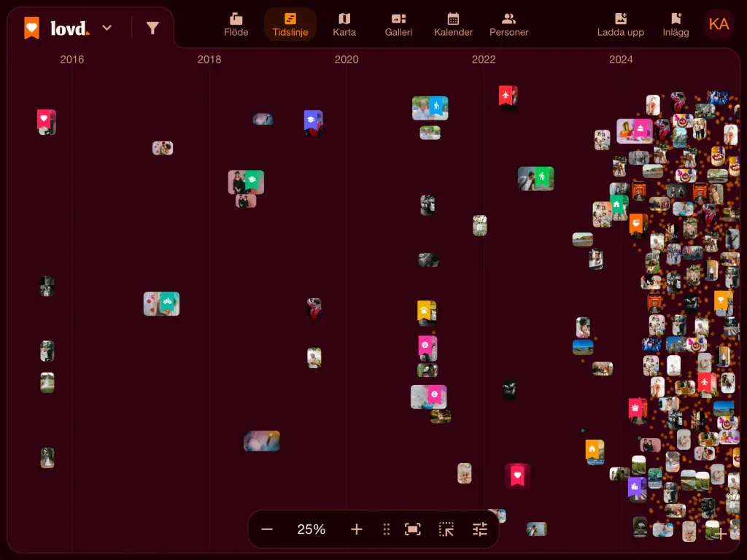
Task: Switch to the Flöde tab
Action: click(236, 25)
